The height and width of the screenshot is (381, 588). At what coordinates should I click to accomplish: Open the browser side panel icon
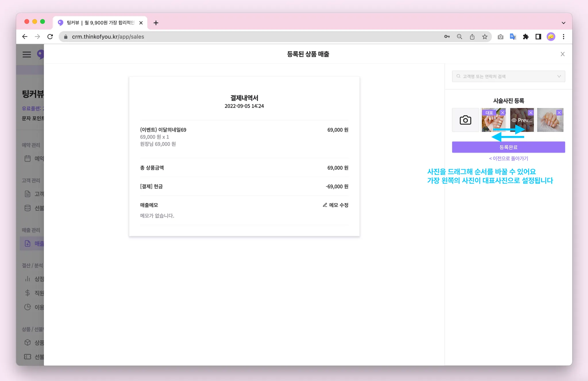(x=538, y=37)
